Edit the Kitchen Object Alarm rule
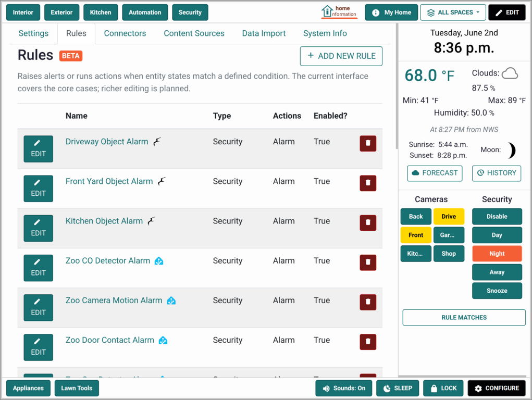This screenshot has height=400, width=532. coord(39,228)
